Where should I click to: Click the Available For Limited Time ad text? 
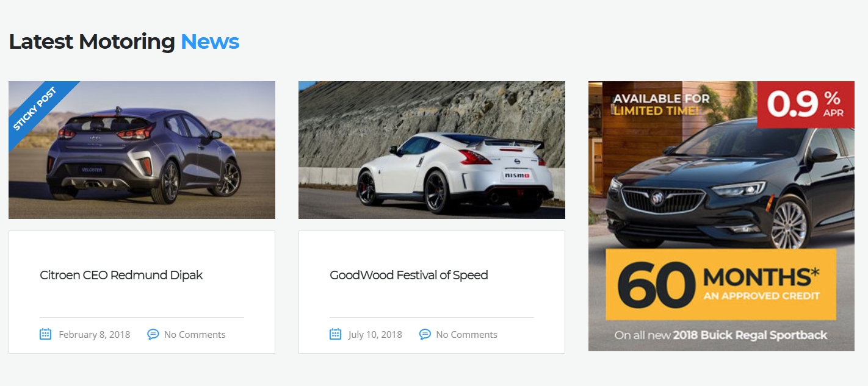(x=661, y=104)
